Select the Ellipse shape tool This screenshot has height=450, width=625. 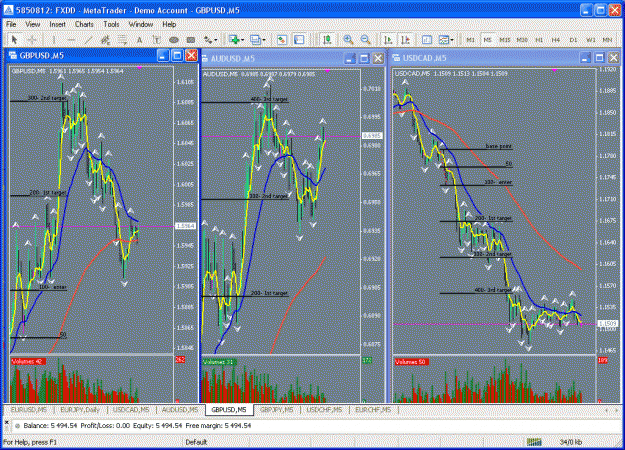(173, 39)
